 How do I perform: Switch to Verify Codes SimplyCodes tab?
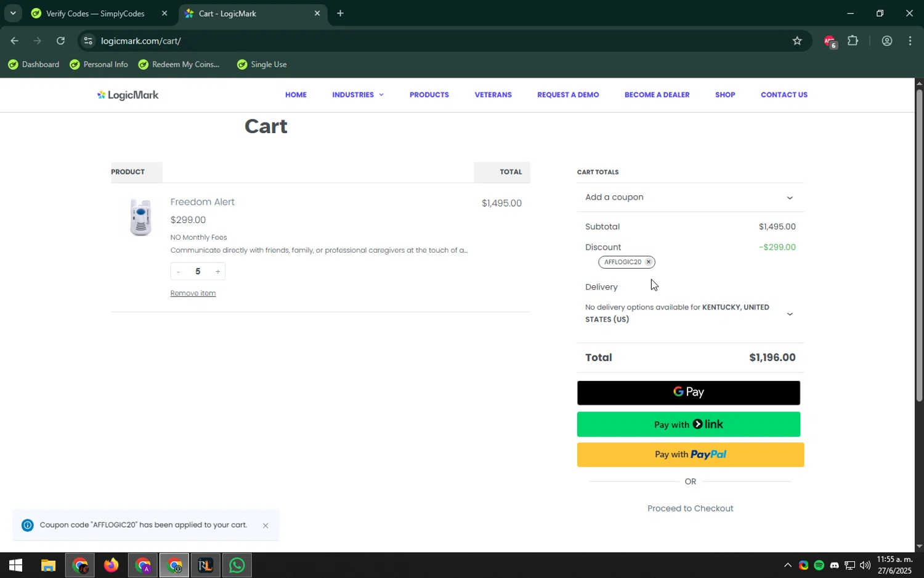(x=95, y=14)
